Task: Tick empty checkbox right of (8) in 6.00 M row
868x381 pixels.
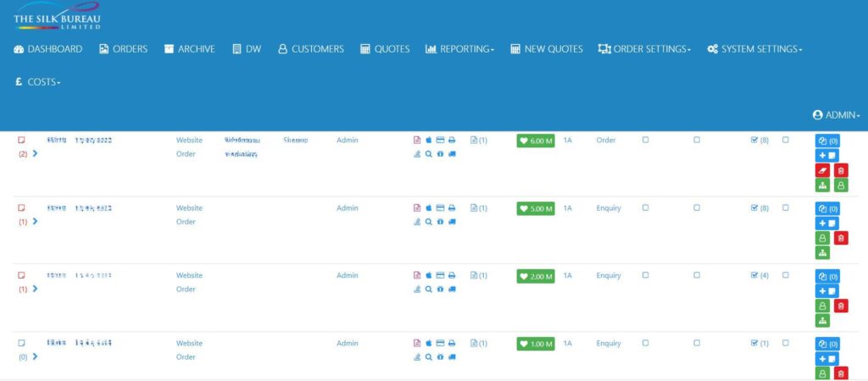Action: (786, 140)
